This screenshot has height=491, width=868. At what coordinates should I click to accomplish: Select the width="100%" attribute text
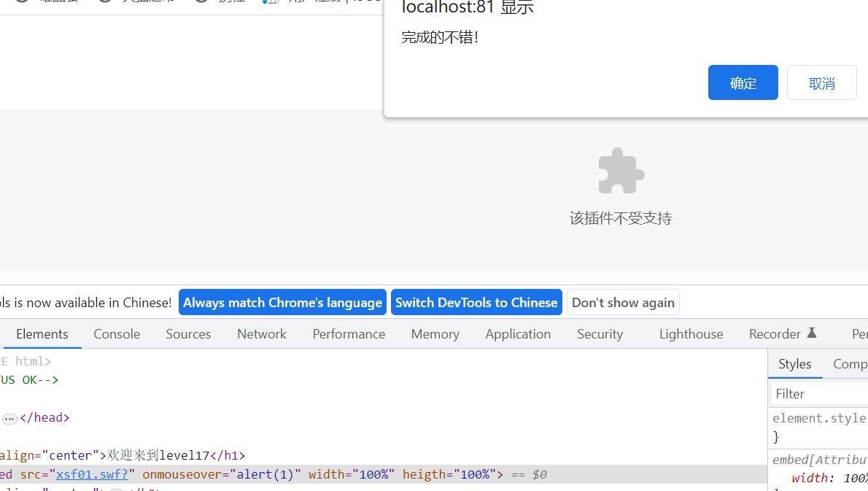point(352,474)
